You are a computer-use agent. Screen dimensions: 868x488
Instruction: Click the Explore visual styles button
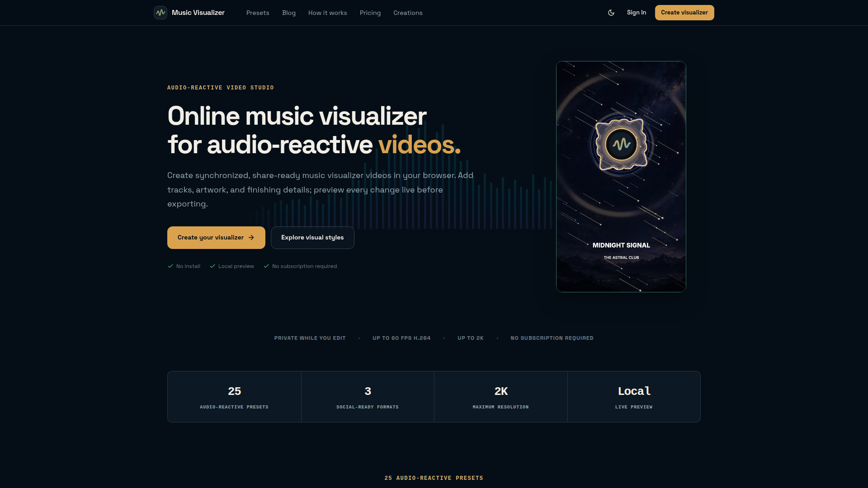(312, 238)
